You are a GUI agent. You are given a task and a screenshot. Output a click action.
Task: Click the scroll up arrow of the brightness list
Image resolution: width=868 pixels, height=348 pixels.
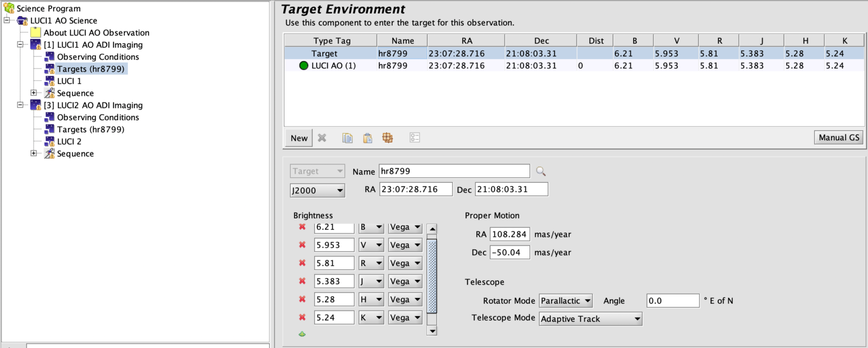tap(432, 229)
